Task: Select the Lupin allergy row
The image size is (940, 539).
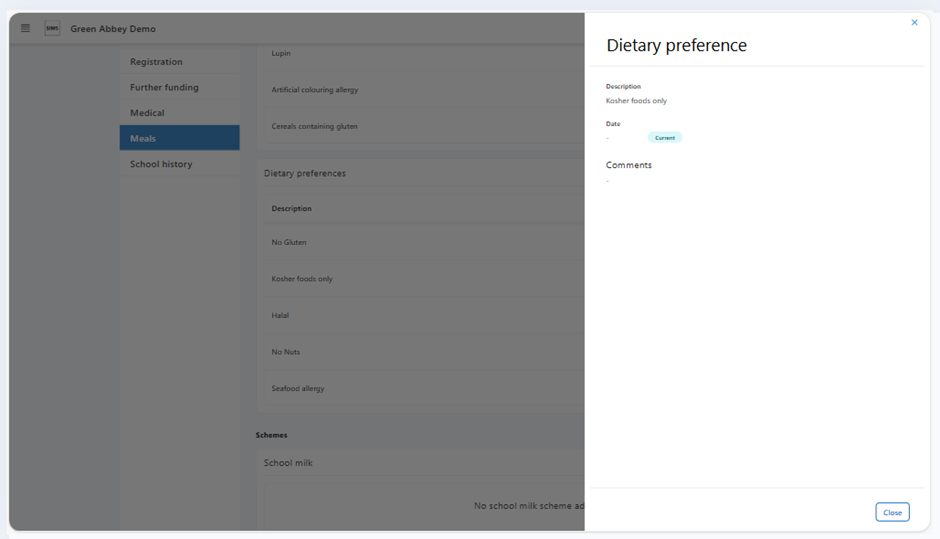Action: point(281,53)
